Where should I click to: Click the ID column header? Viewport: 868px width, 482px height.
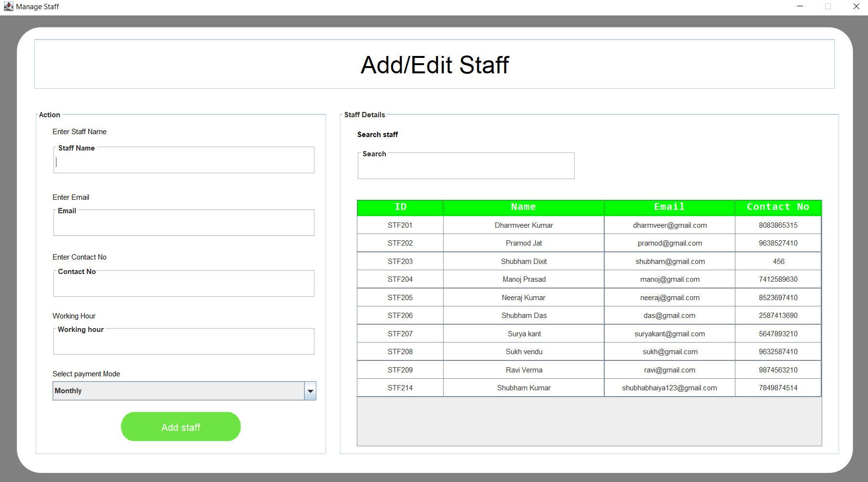coord(400,207)
